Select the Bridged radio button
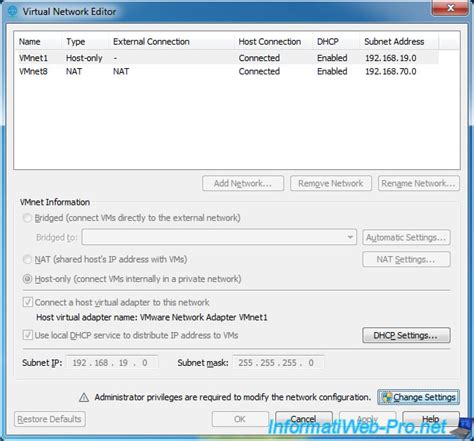474x441 pixels. pyautogui.click(x=27, y=218)
